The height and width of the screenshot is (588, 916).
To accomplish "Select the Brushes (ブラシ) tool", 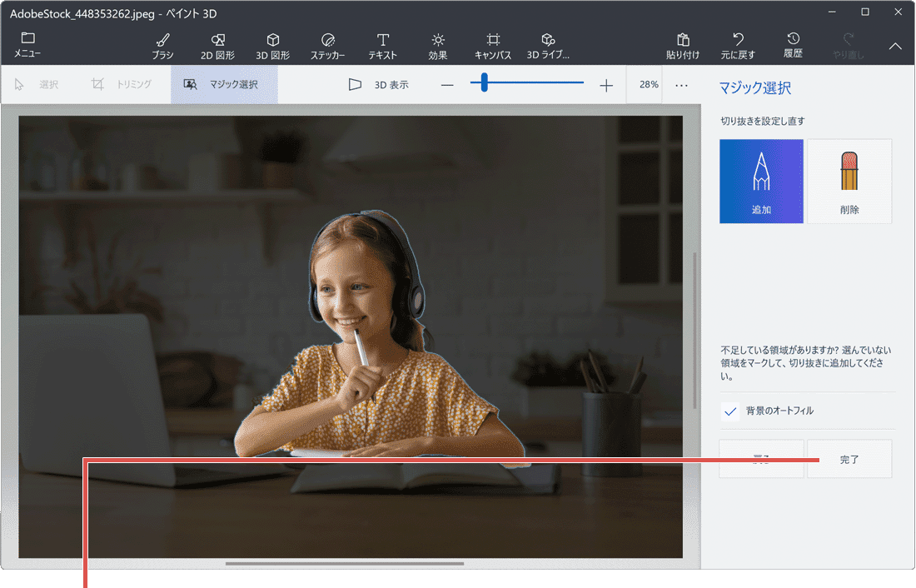I will pyautogui.click(x=162, y=46).
